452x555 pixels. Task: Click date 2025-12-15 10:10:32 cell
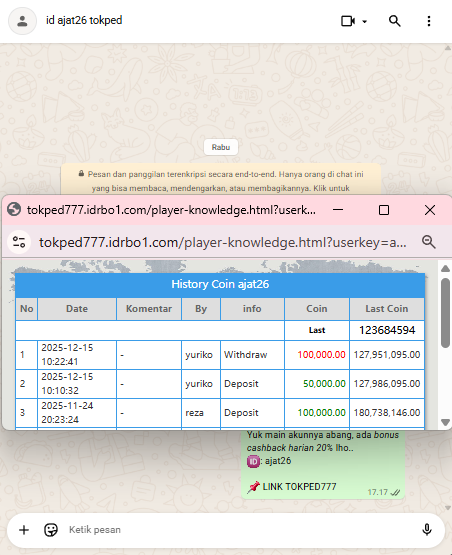pos(76,384)
